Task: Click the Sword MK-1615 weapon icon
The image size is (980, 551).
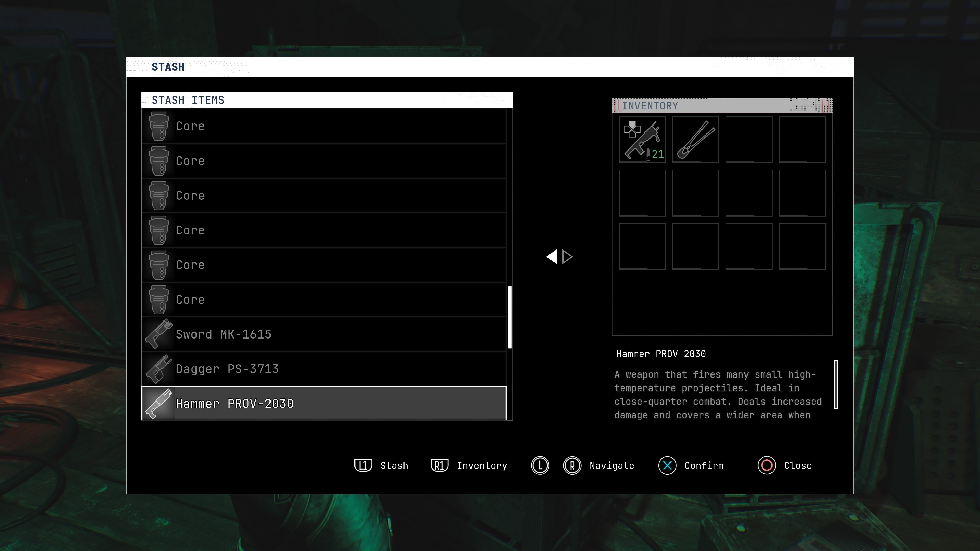Action: coord(158,334)
